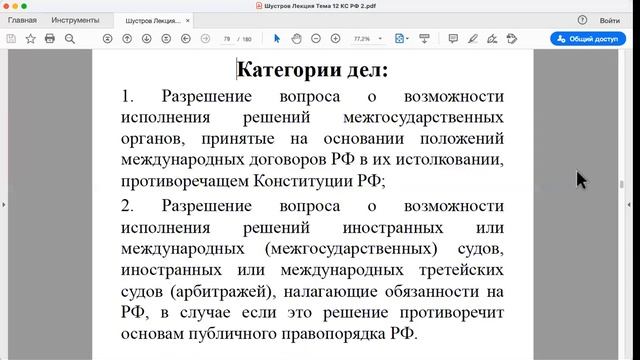Go to the next page (down arrow)
The height and width of the screenshot is (360, 640).
tap(147, 39)
